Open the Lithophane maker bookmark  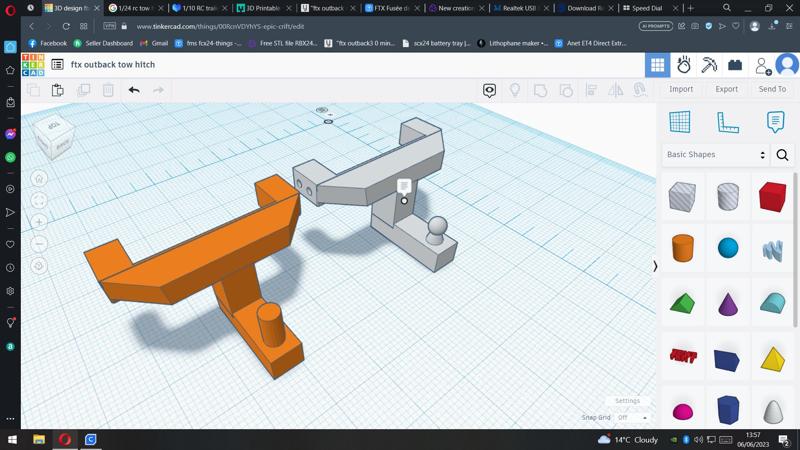513,43
